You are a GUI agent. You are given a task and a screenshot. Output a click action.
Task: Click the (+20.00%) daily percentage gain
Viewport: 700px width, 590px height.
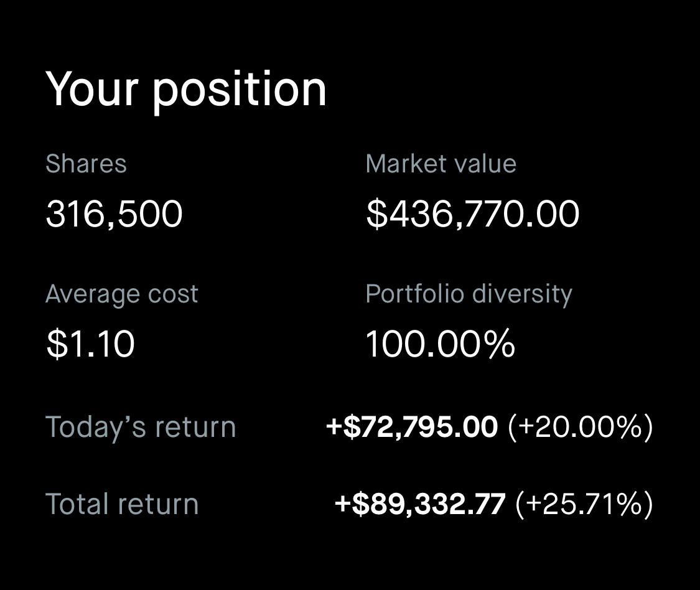(x=580, y=427)
